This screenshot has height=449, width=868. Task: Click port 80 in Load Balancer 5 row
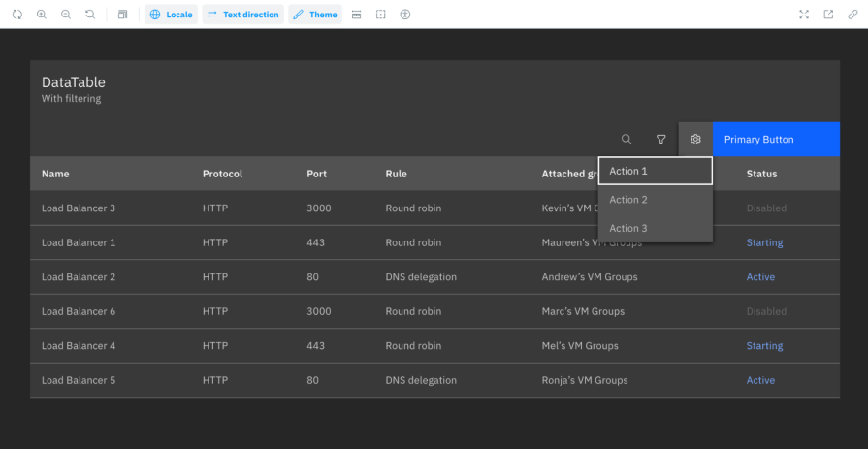[312, 380]
